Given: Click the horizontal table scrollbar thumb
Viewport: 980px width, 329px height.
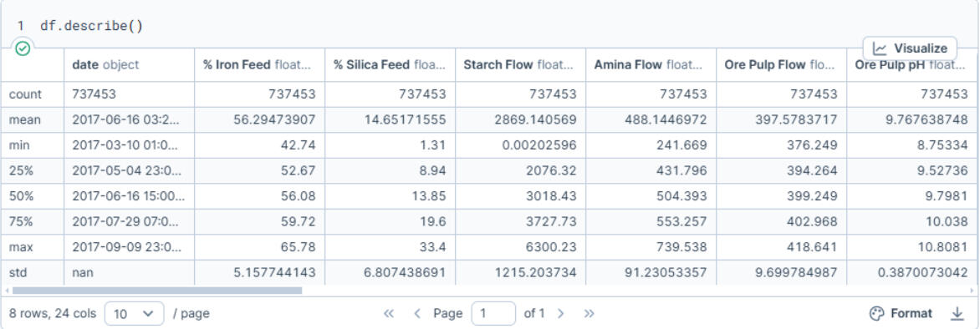Looking at the screenshot, I should pyautogui.click(x=157, y=291).
